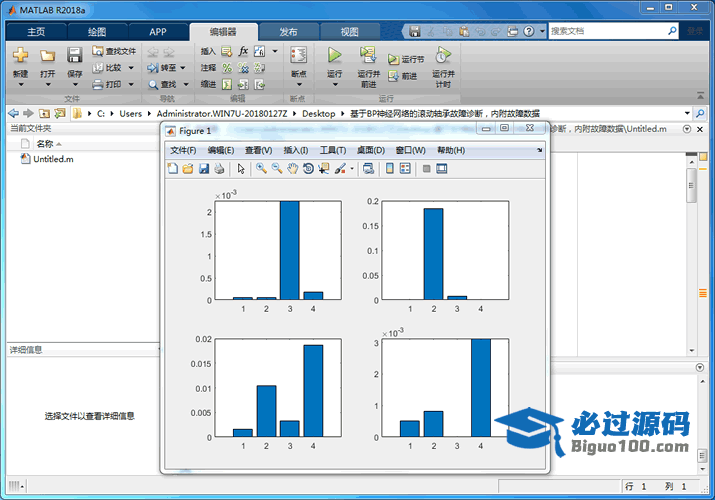Click the New (新建) file icon
This screenshot has height=500, width=715.
pyautogui.click(x=20, y=55)
